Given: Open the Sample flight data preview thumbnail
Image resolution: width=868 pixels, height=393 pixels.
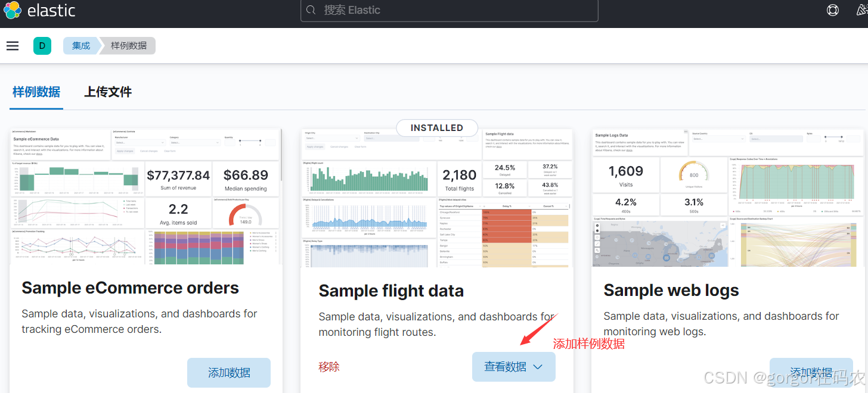Looking at the screenshot, I should click(437, 199).
